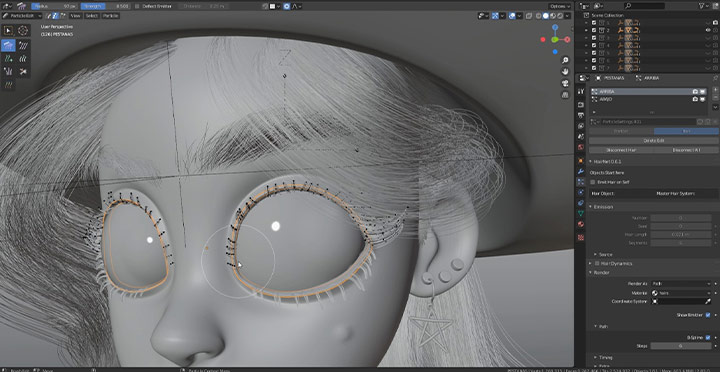Open the Object Data green triangle tab
This screenshot has height=372, width=720.
[x=581, y=214]
